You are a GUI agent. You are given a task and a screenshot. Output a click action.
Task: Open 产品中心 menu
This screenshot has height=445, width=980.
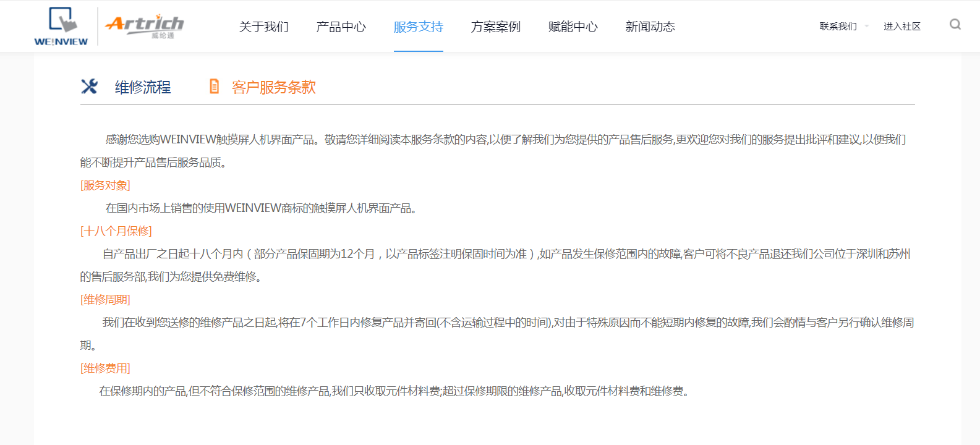click(x=341, y=27)
